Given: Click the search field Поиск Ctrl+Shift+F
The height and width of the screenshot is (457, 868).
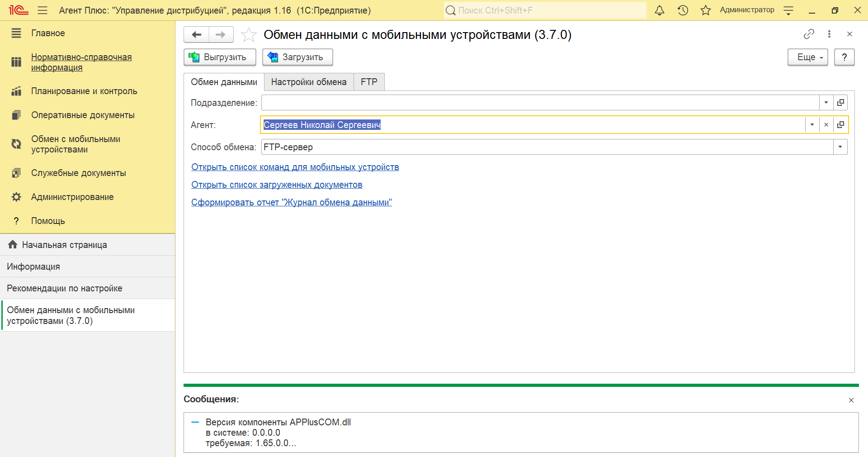Looking at the screenshot, I should (x=545, y=10).
